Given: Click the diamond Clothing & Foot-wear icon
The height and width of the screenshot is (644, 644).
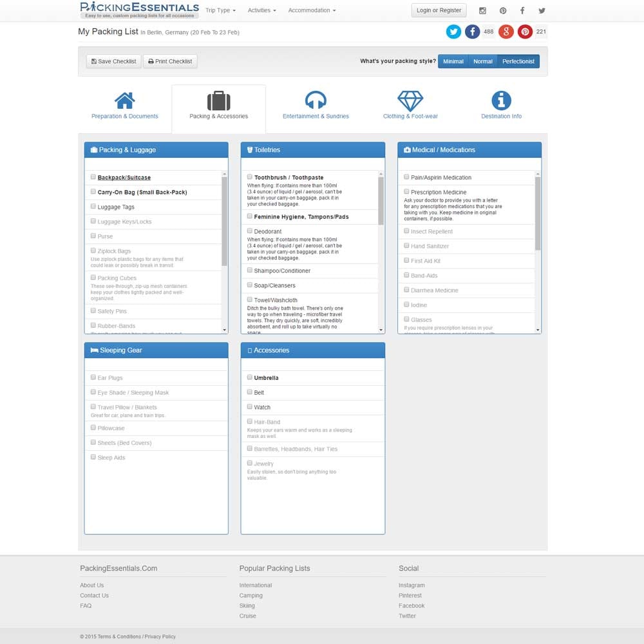Looking at the screenshot, I should pos(410,100).
